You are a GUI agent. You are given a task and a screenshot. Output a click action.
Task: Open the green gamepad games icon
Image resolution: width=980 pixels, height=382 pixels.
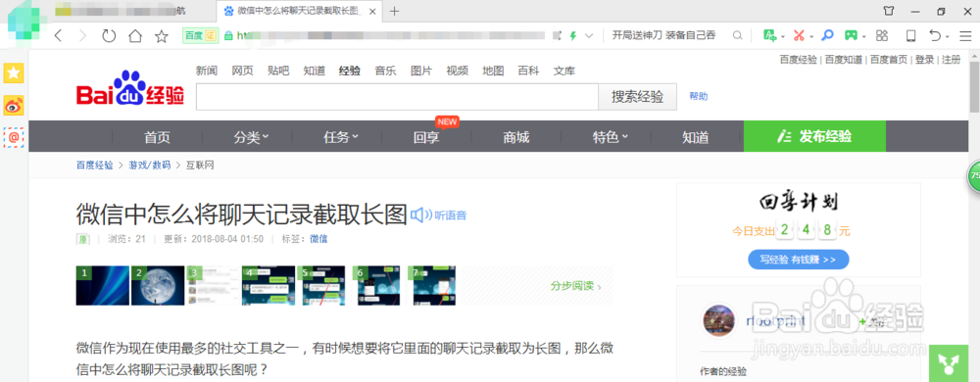[851, 35]
